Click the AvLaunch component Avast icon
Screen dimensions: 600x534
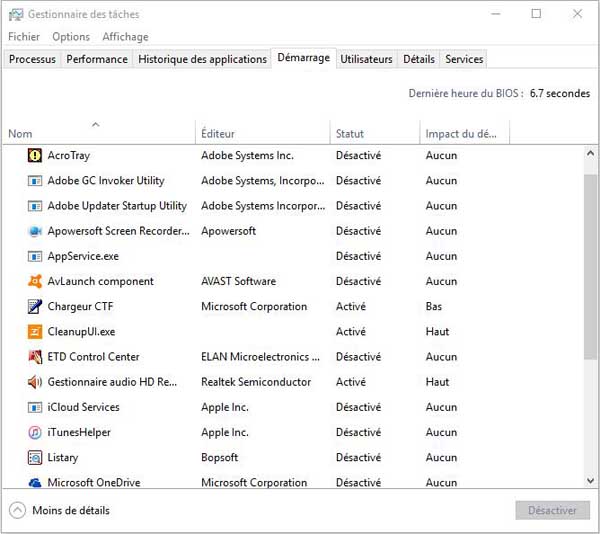pyautogui.click(x=35, y=281)
